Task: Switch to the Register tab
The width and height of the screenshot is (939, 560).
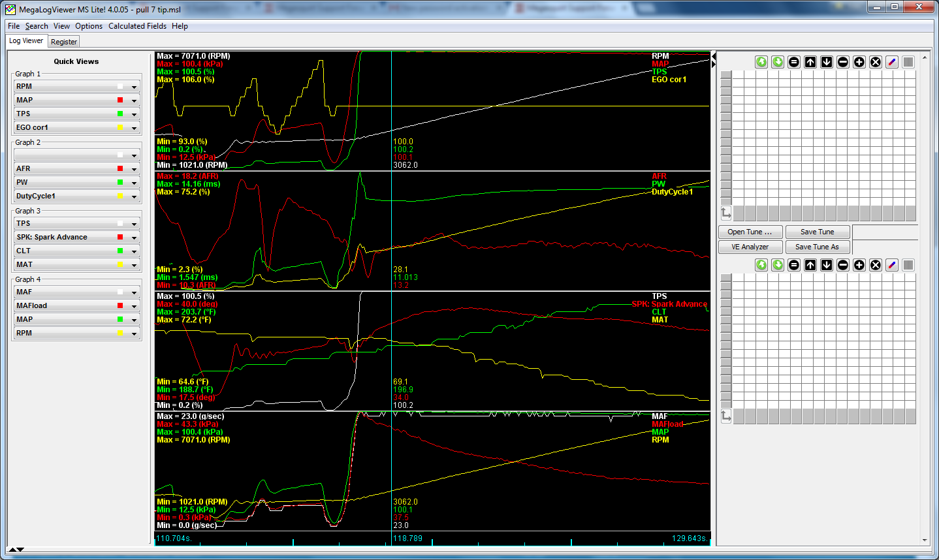Action: point(64,42)
